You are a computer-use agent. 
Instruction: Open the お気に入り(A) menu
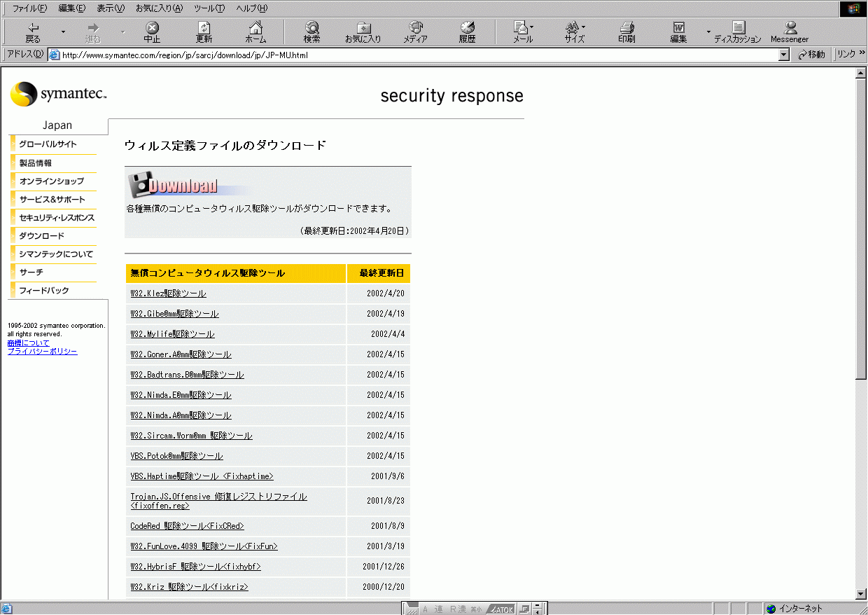coord(159,8)
